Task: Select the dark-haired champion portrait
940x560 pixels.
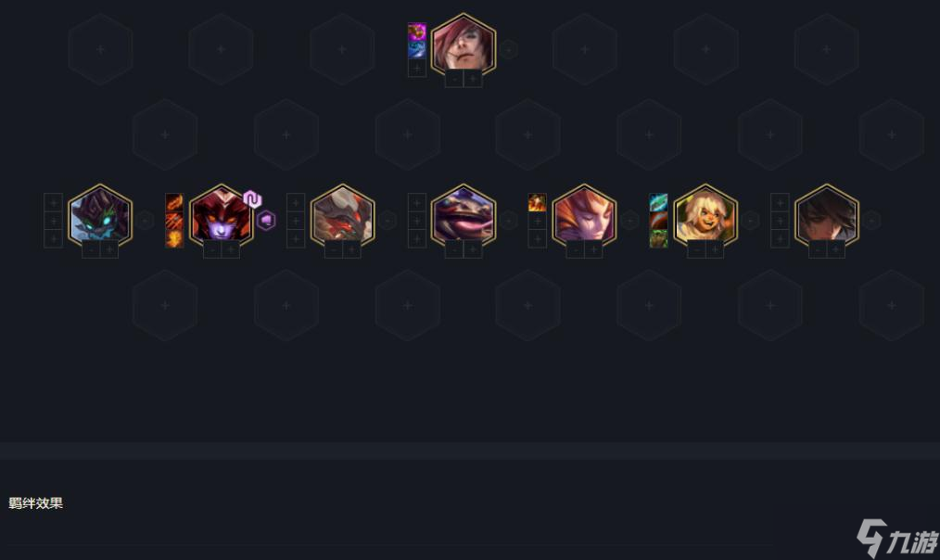Action: click(x=827, y=216)
